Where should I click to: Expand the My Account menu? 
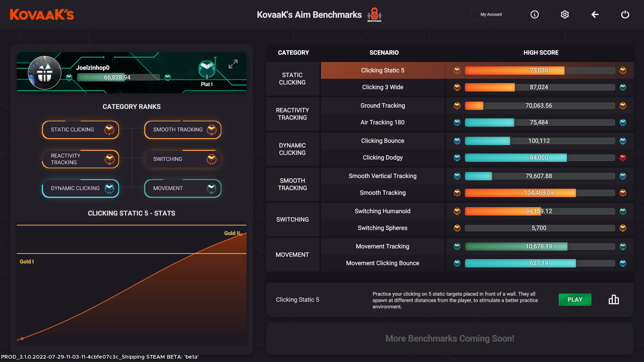(491, 14)
